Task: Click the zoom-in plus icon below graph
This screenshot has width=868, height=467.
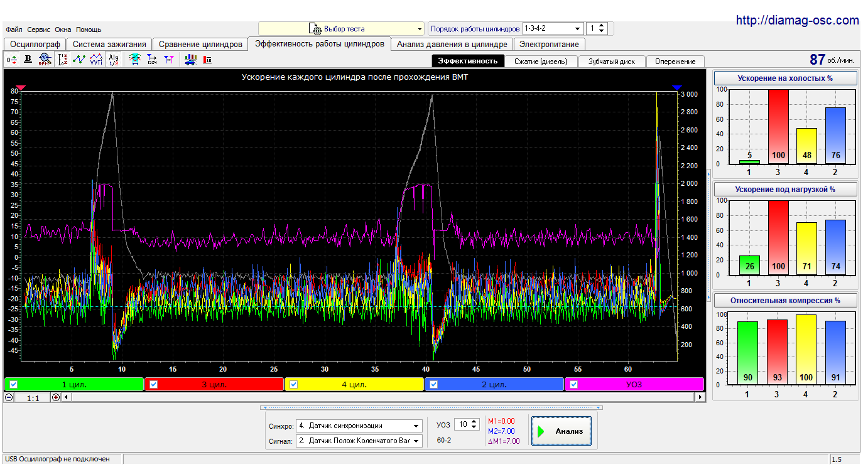Action: [x=56, y=397]
